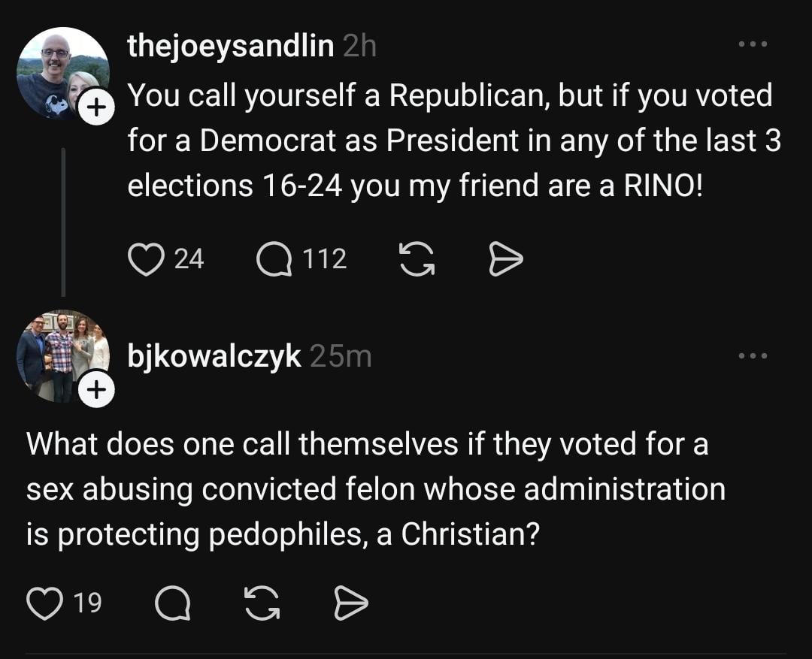
Task: Like thejoeysandlin's post with the heart
Action: [144, 259]
